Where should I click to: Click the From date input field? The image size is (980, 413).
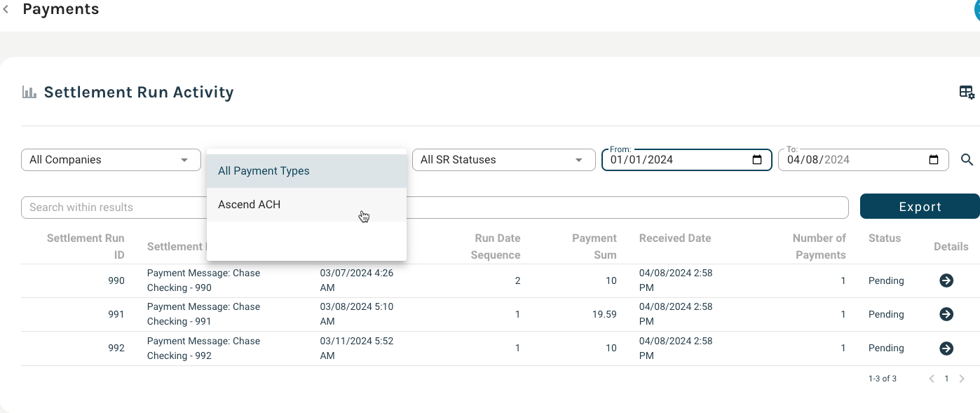pyautogui.click(x=673, y=160)
